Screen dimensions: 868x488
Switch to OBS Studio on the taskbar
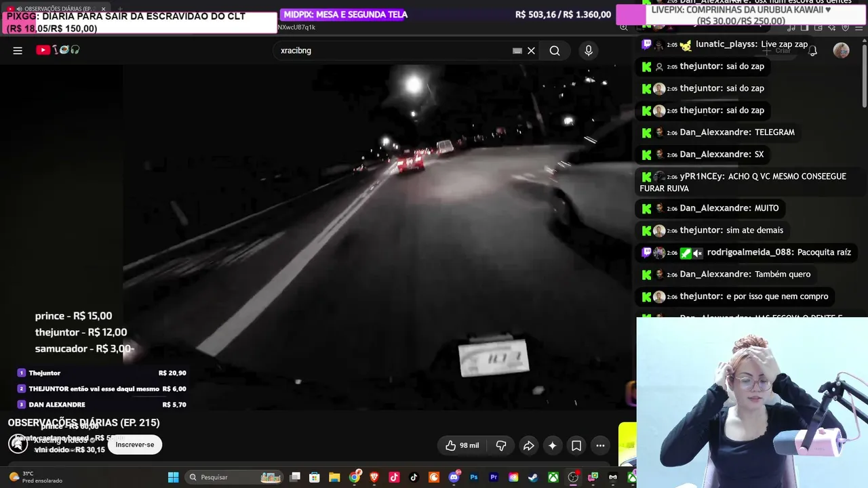[x=573, y=477]
